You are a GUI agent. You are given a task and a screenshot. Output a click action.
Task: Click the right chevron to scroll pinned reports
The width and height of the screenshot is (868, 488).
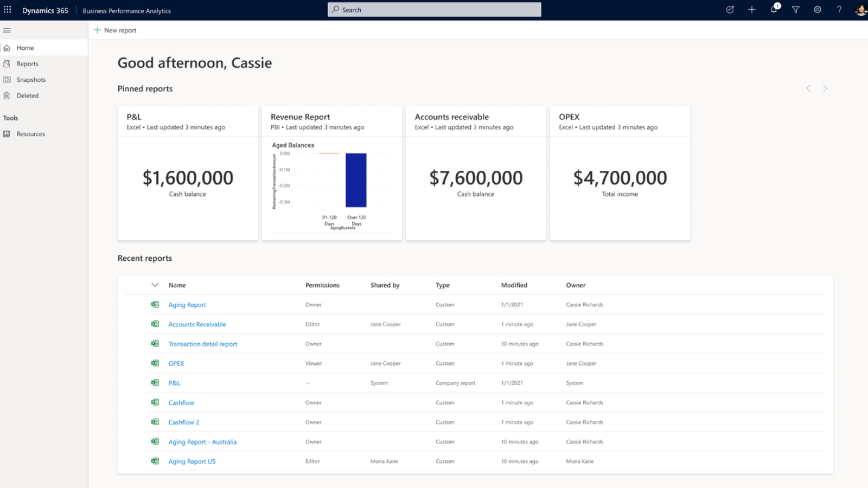pyautogui.click(x=825, y=88)
